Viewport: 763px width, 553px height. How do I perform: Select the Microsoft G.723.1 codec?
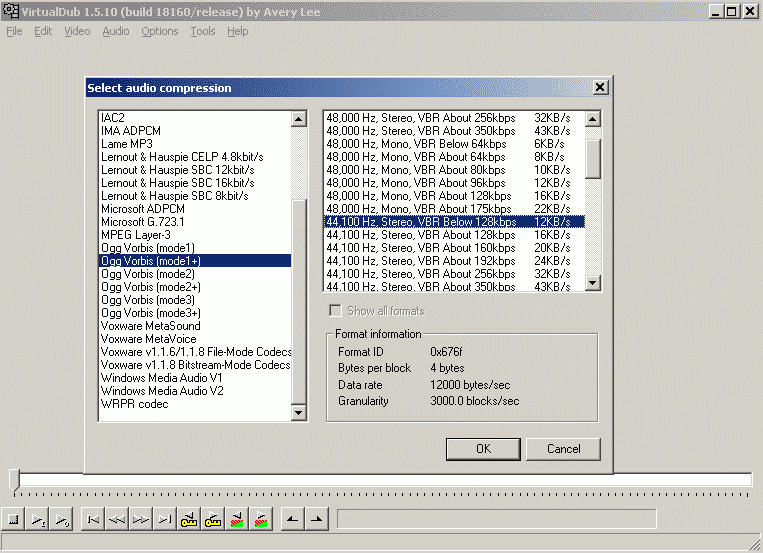[195, 222]
